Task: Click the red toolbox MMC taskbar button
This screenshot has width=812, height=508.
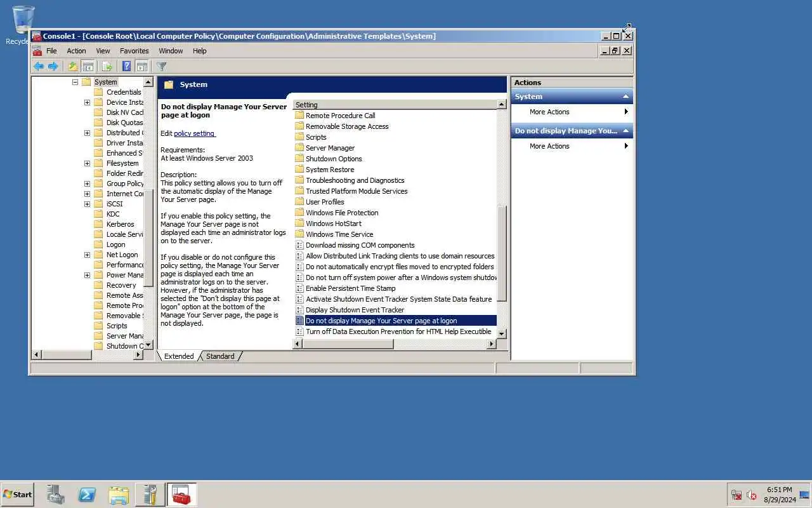Action: coord(182,494)
